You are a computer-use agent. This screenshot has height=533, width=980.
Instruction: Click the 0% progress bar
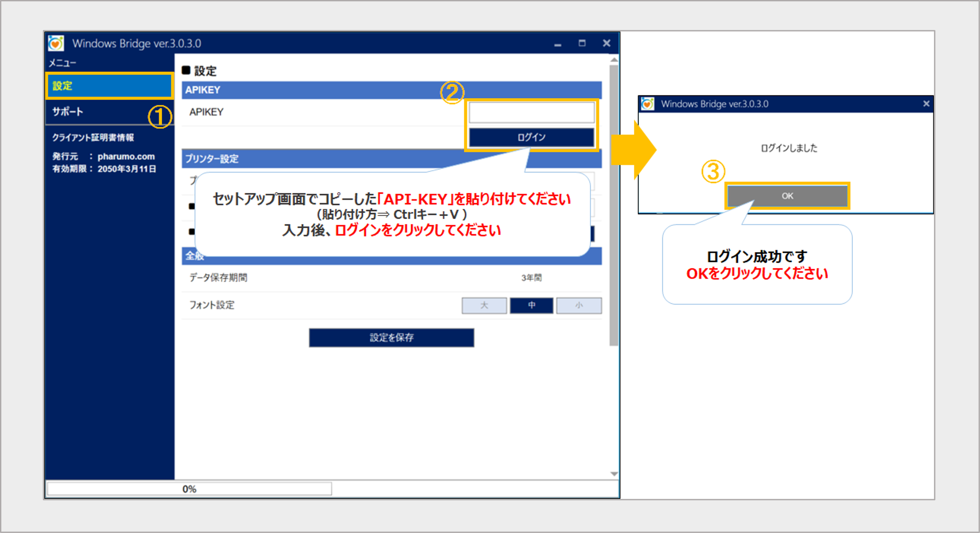[x=189, y=489]
